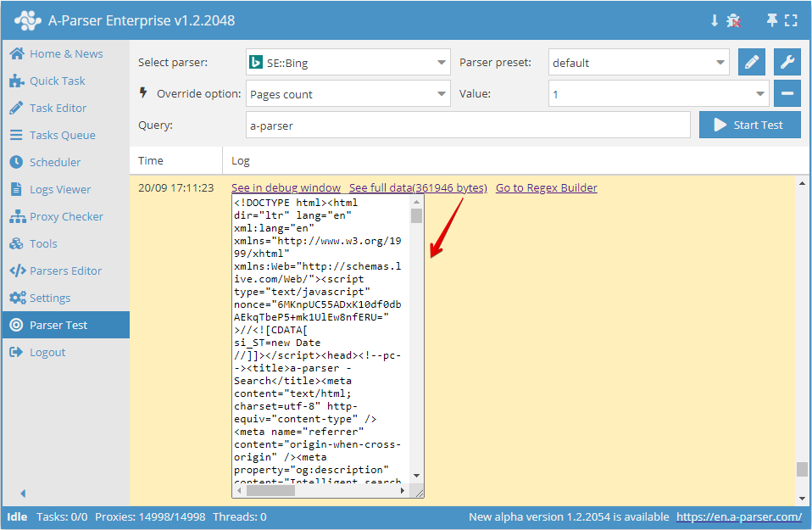Image resolution: width=812 pixels, height=530 pixels.
Task: Click the bug icon in header
Action: coord(734,20)
